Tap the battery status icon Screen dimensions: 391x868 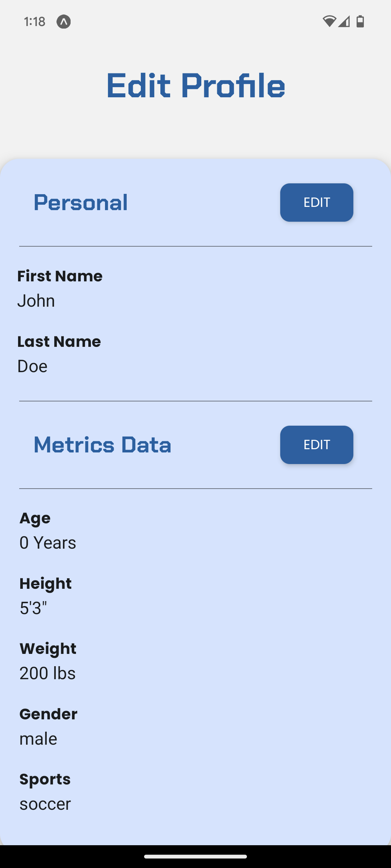click(360, 22)
